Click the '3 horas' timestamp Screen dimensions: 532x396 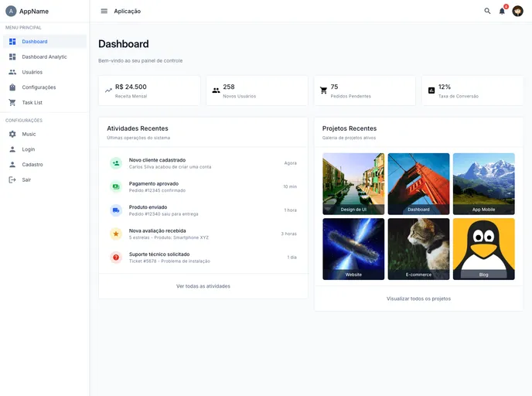click(x=288, y=234)
